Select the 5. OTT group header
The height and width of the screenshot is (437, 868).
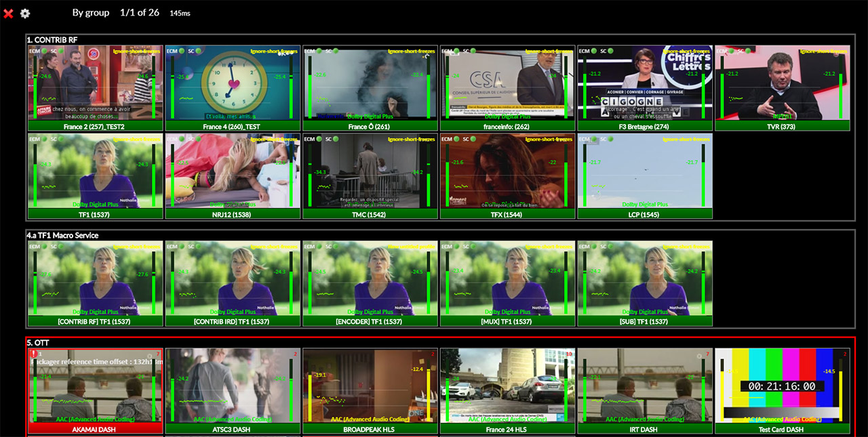(38, 343)
